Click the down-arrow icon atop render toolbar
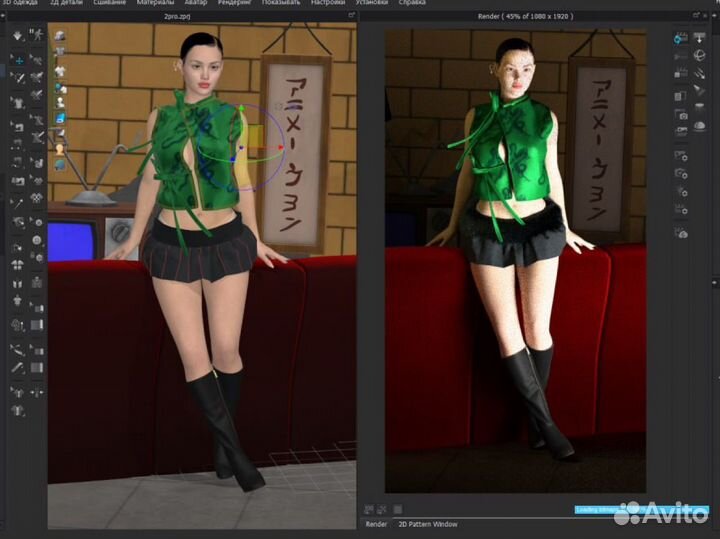This screenshot has width=720, height=539. click(699, 38)
